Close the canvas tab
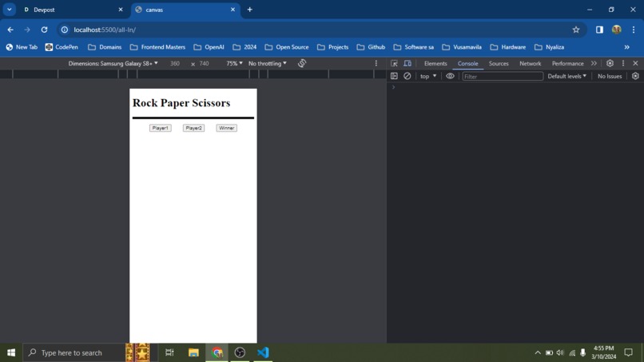Screen dimensions: 644x362 (233, 10)
